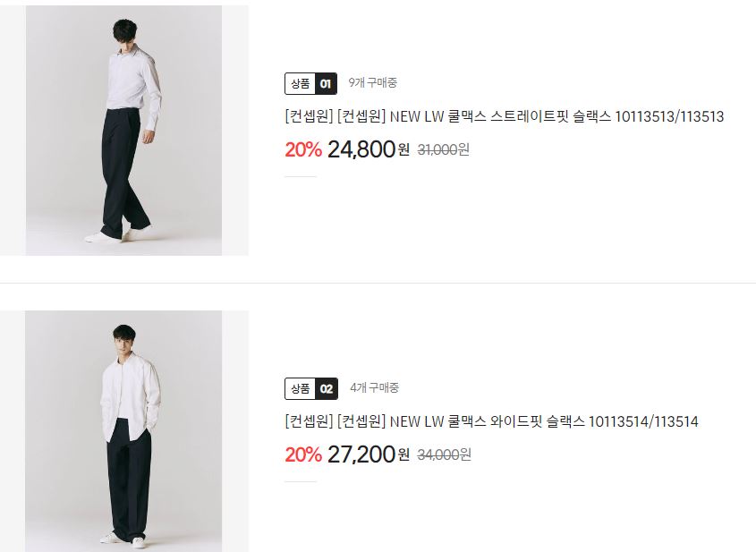Click the 9개 구매중 purchase count

tap(373, 83)
